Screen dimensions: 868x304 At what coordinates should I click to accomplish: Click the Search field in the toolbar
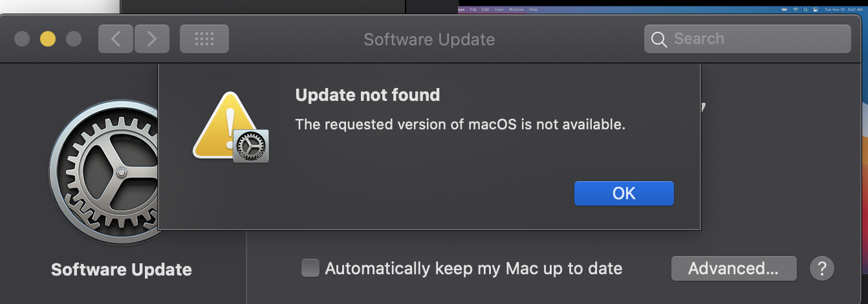tap(747, 39)
